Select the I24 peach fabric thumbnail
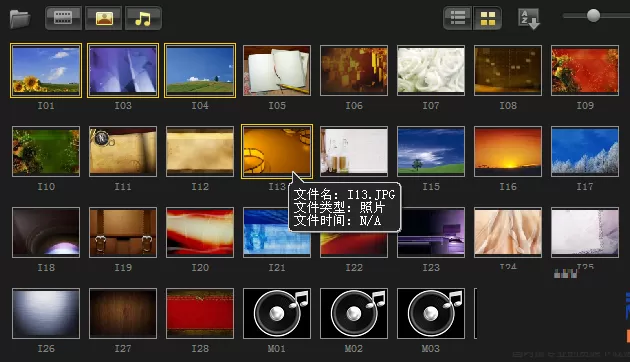 click(508, 232)
